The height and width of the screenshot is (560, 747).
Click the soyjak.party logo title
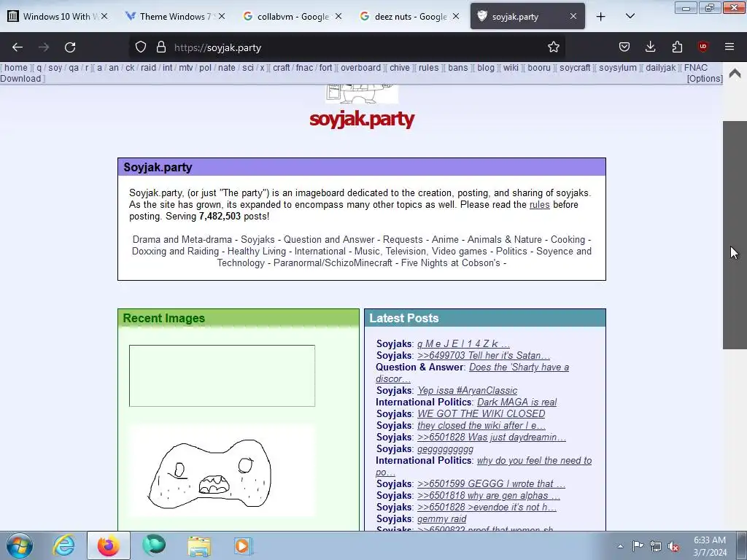[x=362, y=119]
